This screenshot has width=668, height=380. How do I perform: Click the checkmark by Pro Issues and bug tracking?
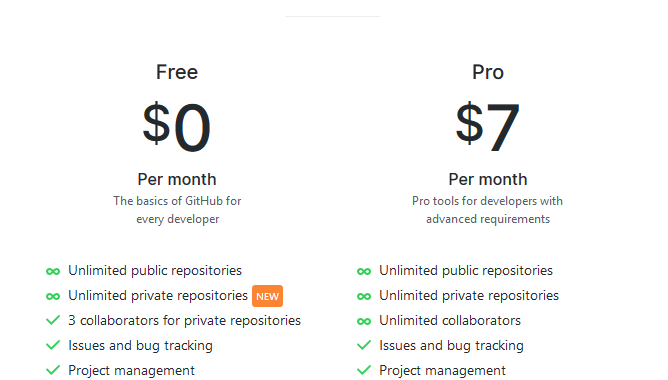coord(364,345)
